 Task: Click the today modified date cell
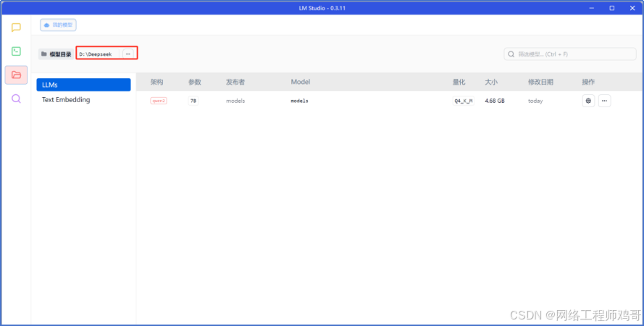535,101
